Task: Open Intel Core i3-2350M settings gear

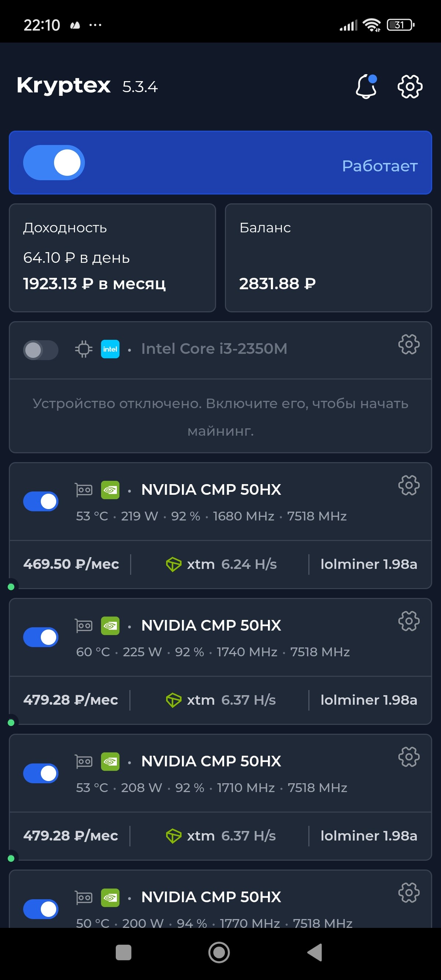Action: coord(409,344)
